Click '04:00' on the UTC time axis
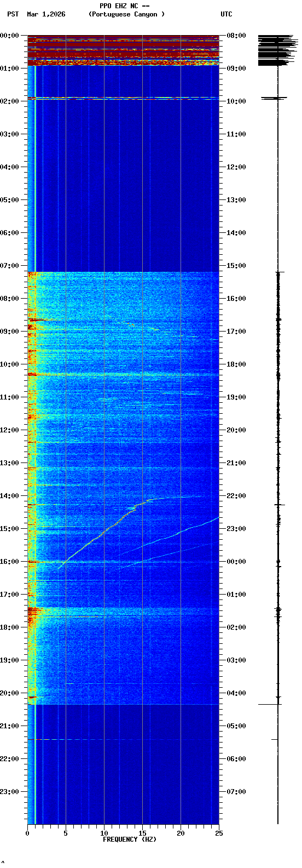The height and width of the screenshot is (868, 302). point(236,693)
